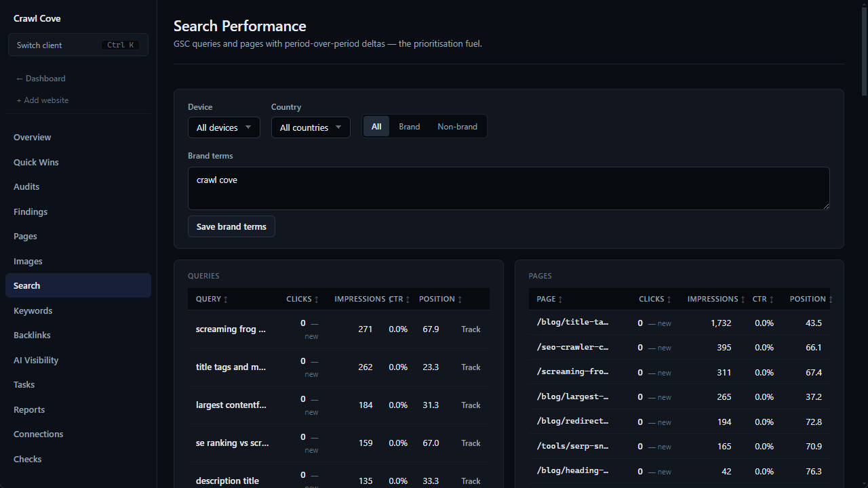Open Backlinks in sidebar
This screenshot has height=488, width=868.
click(78, 335)
